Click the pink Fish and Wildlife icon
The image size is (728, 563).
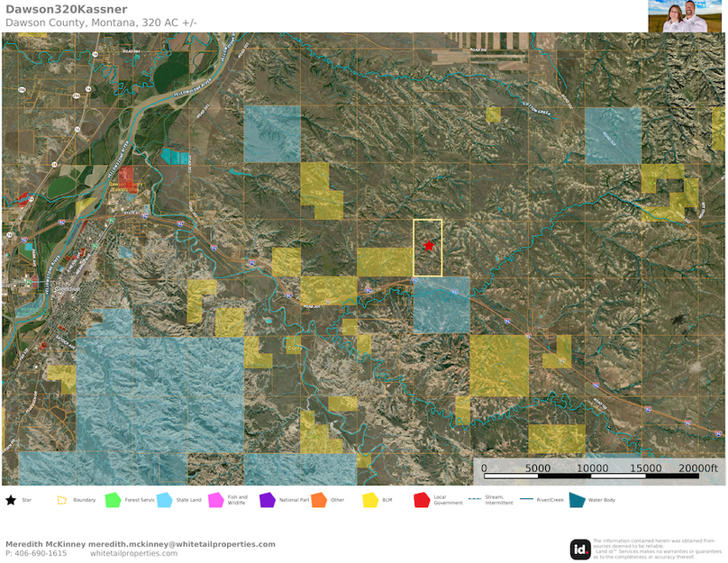[215, 499]
